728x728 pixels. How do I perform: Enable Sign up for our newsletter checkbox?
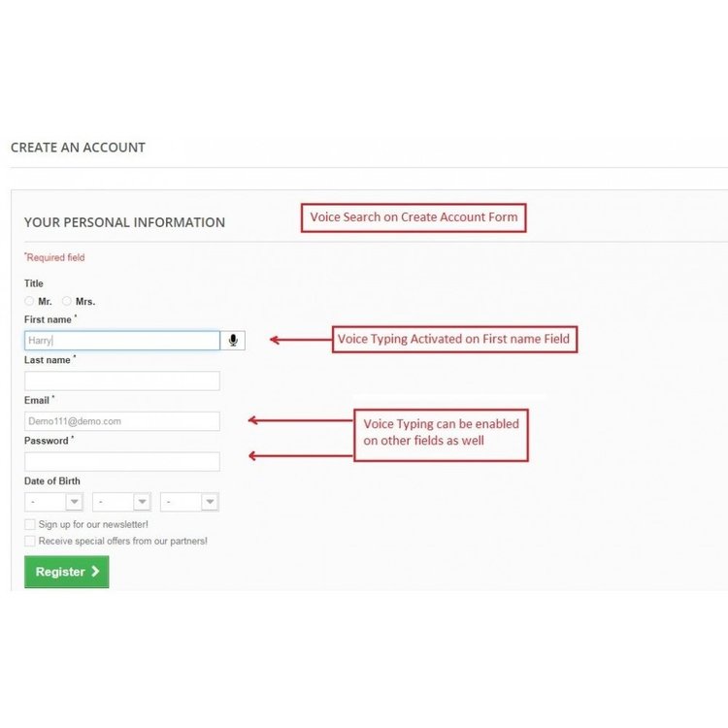tap(30, 524)
